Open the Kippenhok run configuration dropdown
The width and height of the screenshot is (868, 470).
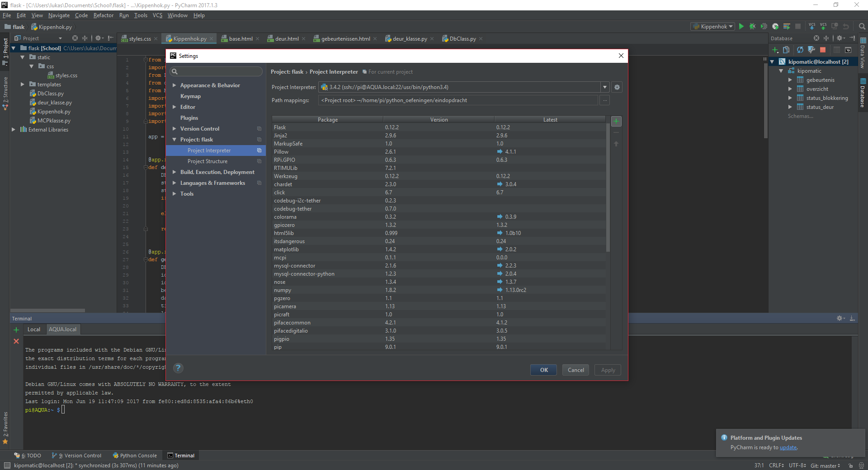713,27
